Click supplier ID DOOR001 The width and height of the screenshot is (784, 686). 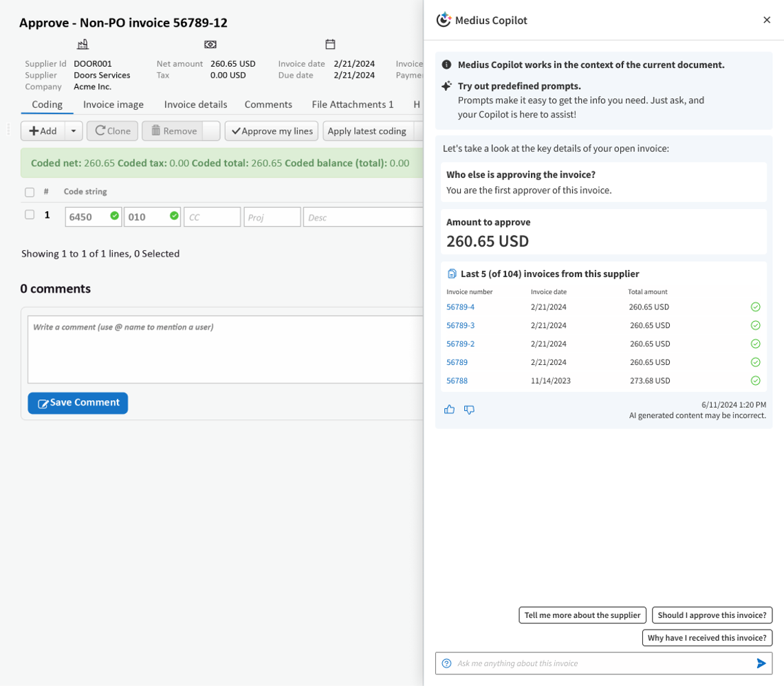[93, 63]
